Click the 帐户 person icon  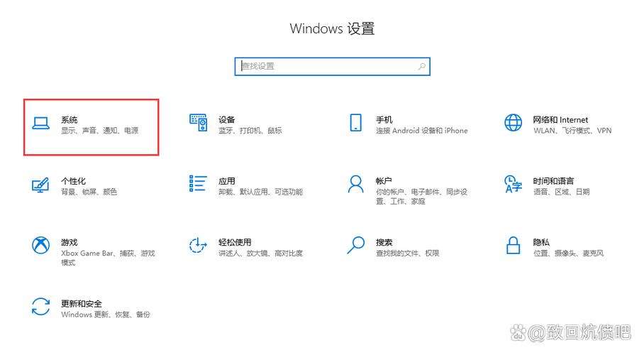pos(355,184)
